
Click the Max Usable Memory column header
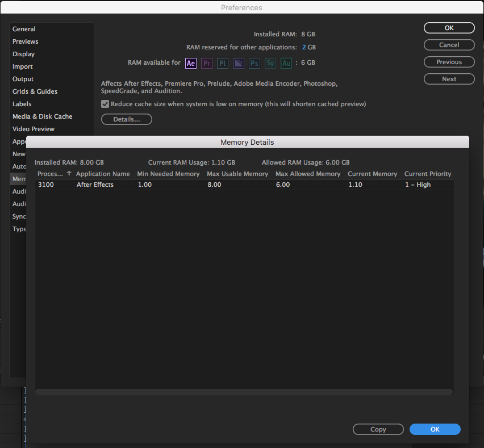(x=237, y=174)
